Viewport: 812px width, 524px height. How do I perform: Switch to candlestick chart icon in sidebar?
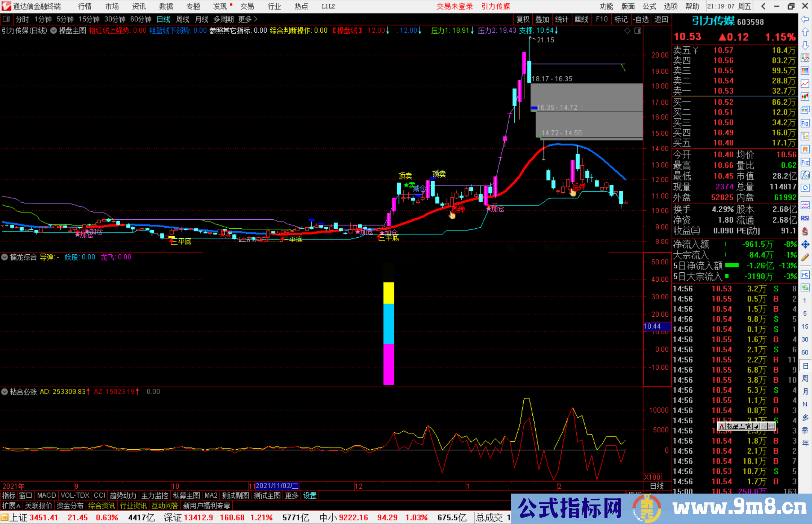[x=805, y=97]
